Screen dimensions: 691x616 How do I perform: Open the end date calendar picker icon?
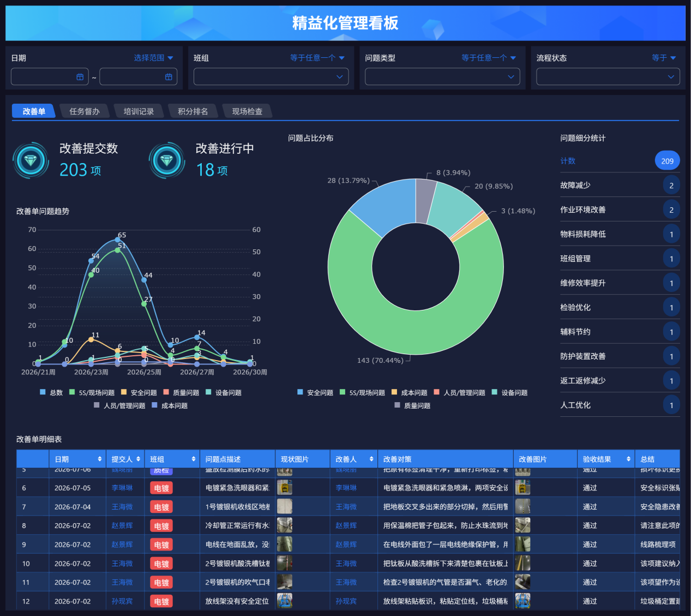(x=169, y=77)
